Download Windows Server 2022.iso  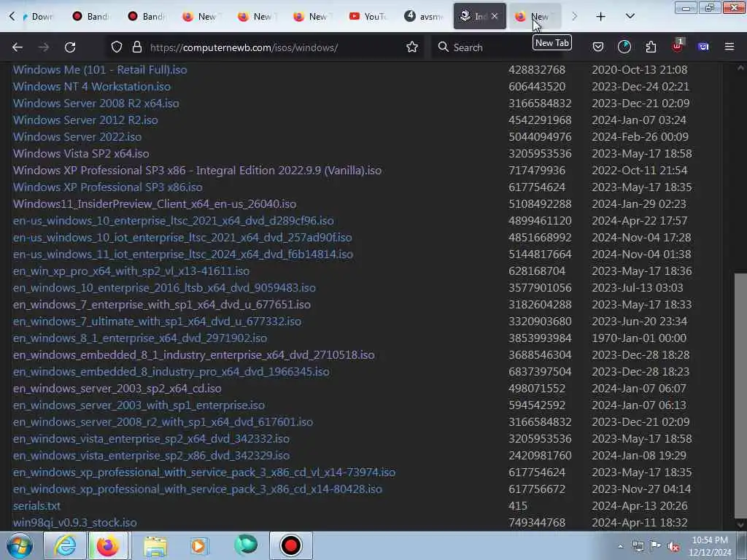77,136
